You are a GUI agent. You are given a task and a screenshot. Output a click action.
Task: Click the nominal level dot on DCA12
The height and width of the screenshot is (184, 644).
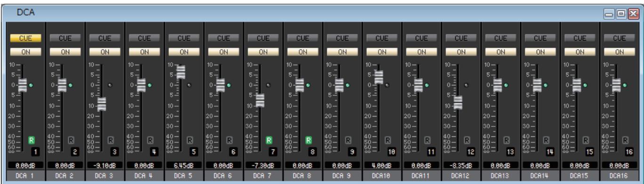point(466,85)
